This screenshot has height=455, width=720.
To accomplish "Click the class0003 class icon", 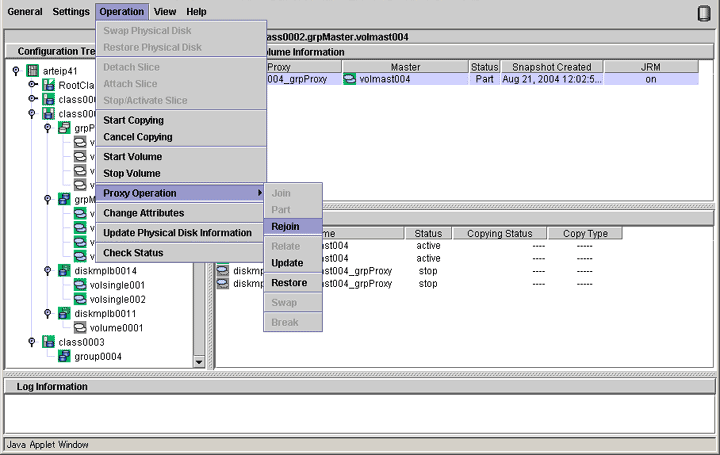I will (48, 342).
